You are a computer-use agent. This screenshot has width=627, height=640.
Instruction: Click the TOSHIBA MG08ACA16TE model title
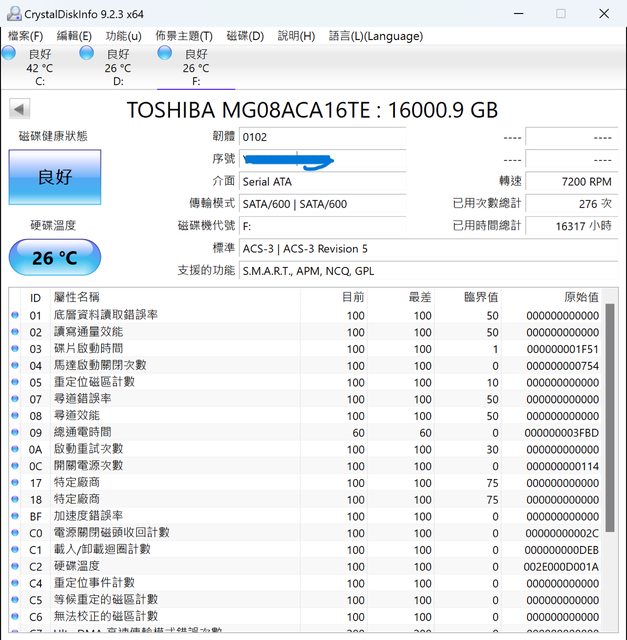click(x=313, y=110)
